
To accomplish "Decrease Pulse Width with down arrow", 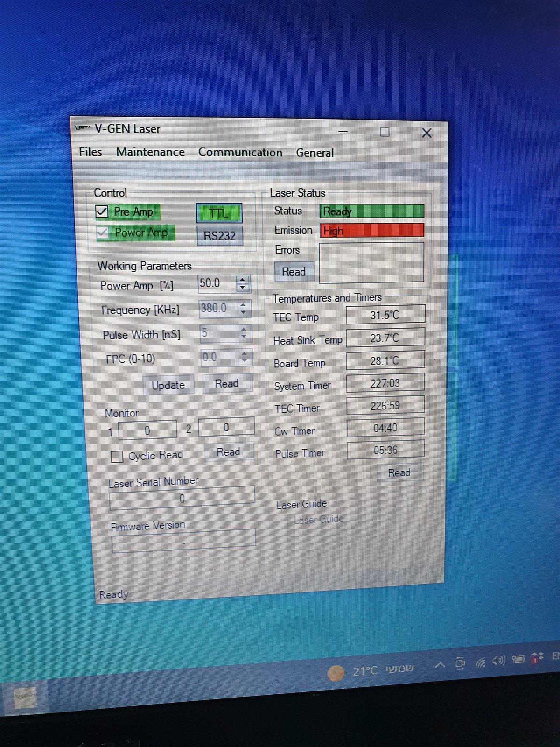I will coord(245,337).
